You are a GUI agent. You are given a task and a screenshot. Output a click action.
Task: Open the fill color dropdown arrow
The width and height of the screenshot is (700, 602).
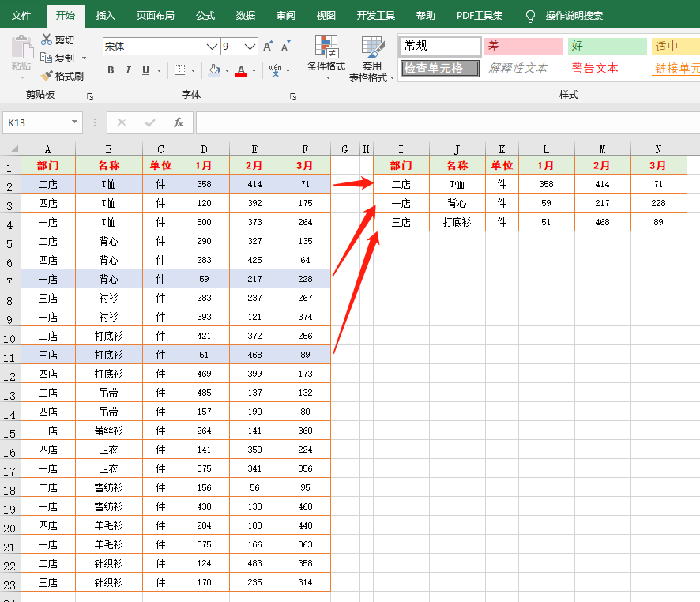(227, 70)
